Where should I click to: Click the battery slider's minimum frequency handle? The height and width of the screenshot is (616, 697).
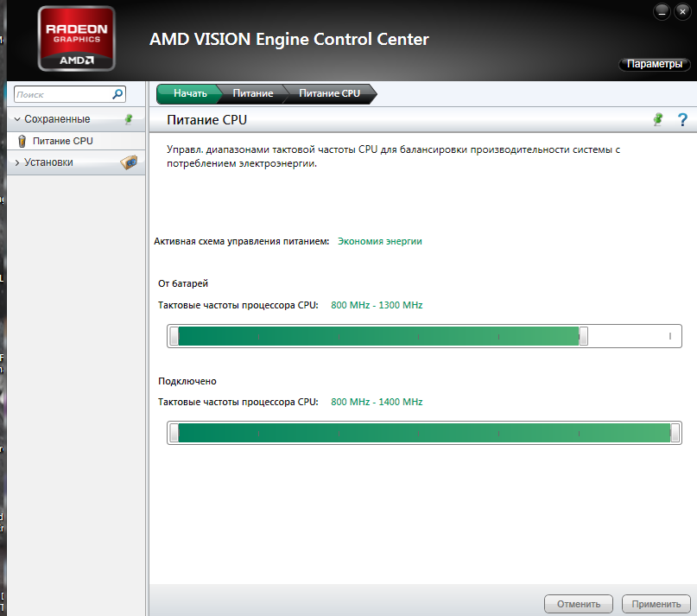pyautogui.click(x=174, y=336)
